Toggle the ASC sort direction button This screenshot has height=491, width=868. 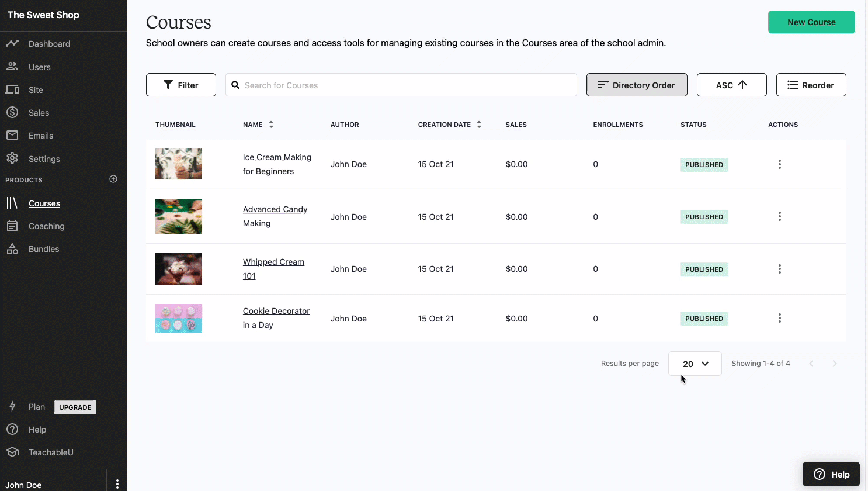(732, 85)
